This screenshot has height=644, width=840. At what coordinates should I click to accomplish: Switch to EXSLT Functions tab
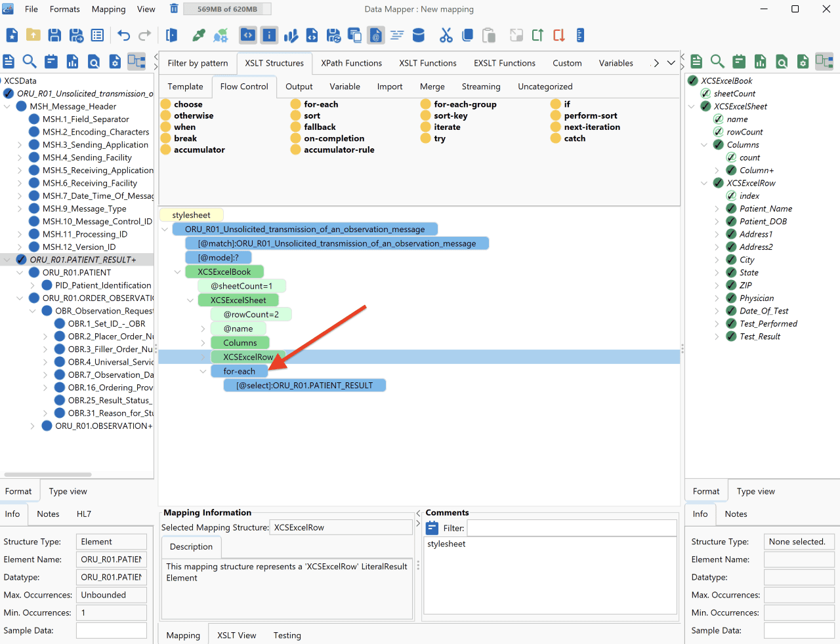click(x=505, y=63)
